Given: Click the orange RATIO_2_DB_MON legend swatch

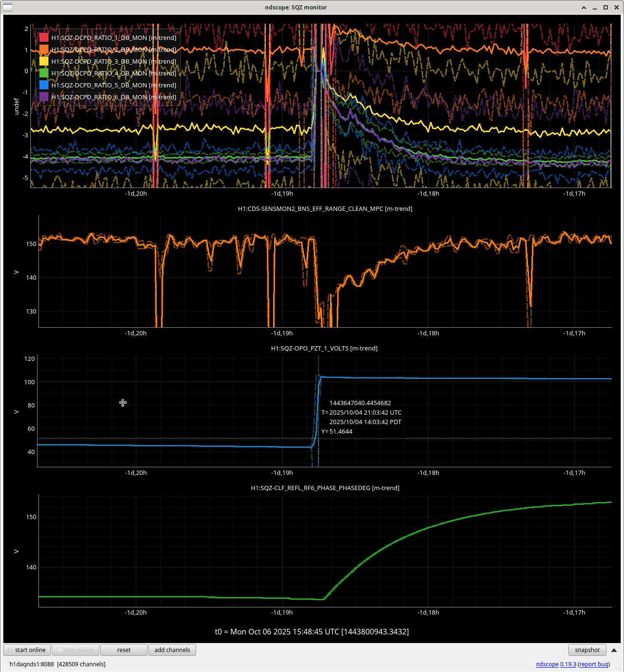Looking at the screenshot, I should click(x=44, y=49).
